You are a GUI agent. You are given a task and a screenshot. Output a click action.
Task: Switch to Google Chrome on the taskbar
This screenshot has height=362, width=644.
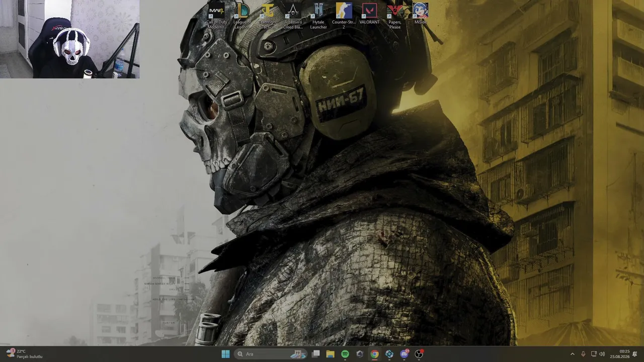374,354
